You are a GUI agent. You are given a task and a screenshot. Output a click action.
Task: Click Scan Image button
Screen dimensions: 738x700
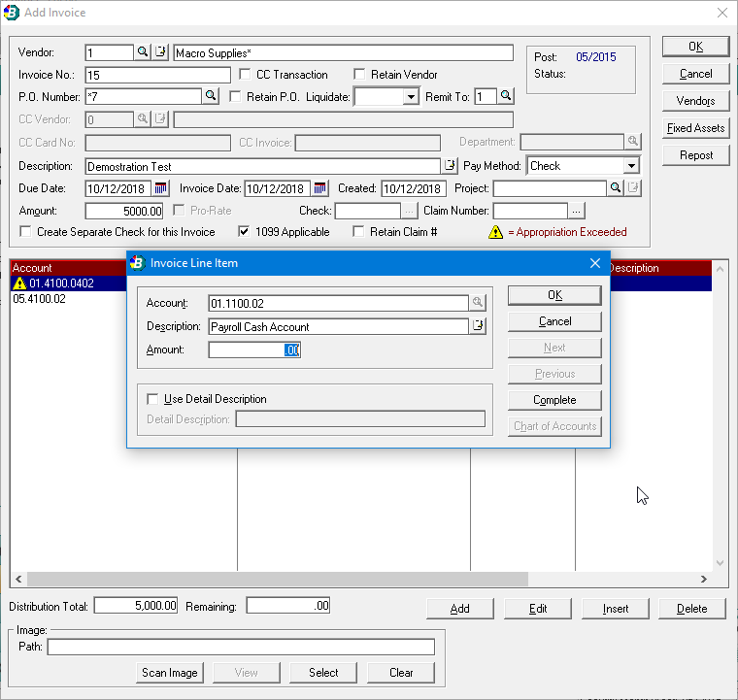170,673
